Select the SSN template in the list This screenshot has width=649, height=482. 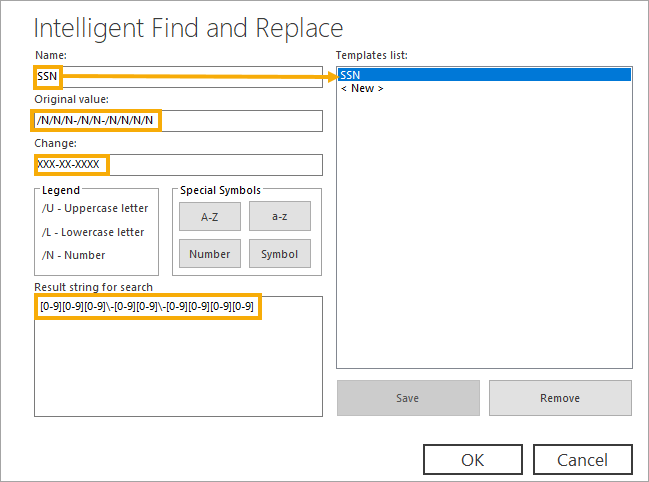point(484,75)
